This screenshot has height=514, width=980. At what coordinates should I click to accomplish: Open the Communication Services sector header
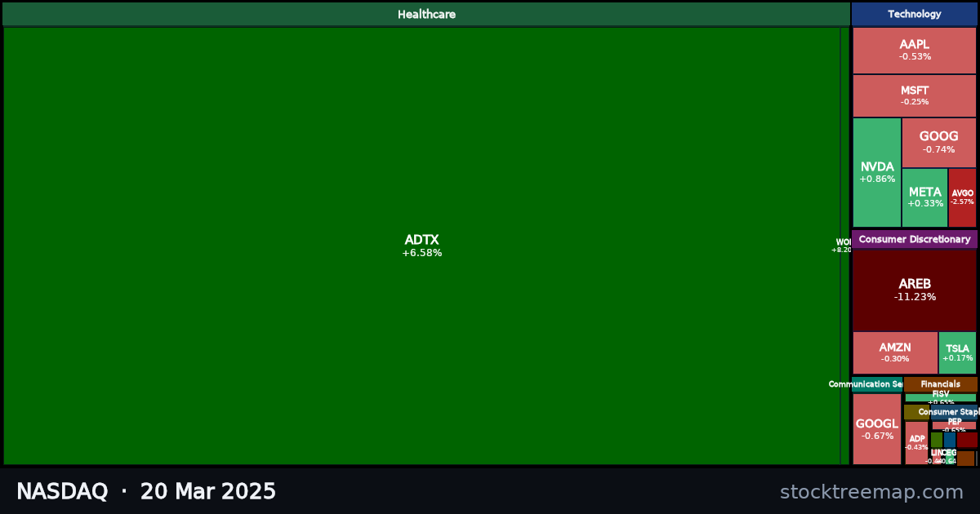(877, 384)
